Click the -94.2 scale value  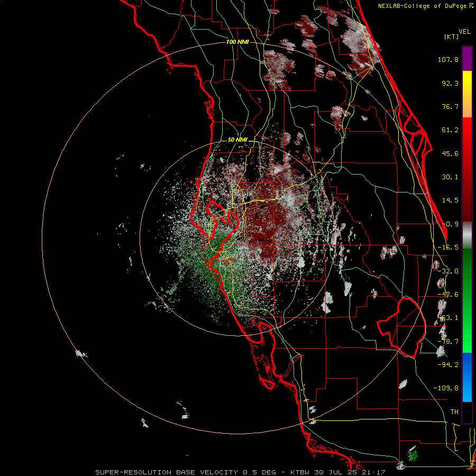pos(448,364)
